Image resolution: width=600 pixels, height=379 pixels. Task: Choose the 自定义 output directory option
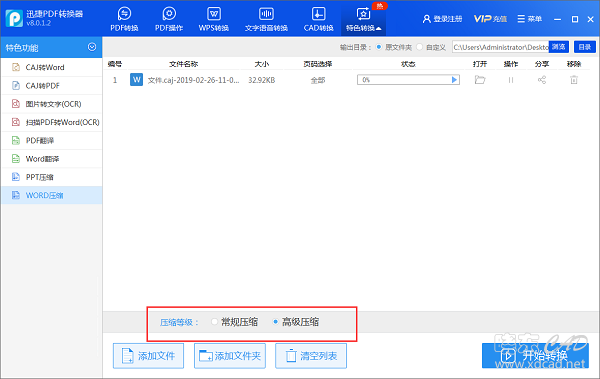point(420,47)
